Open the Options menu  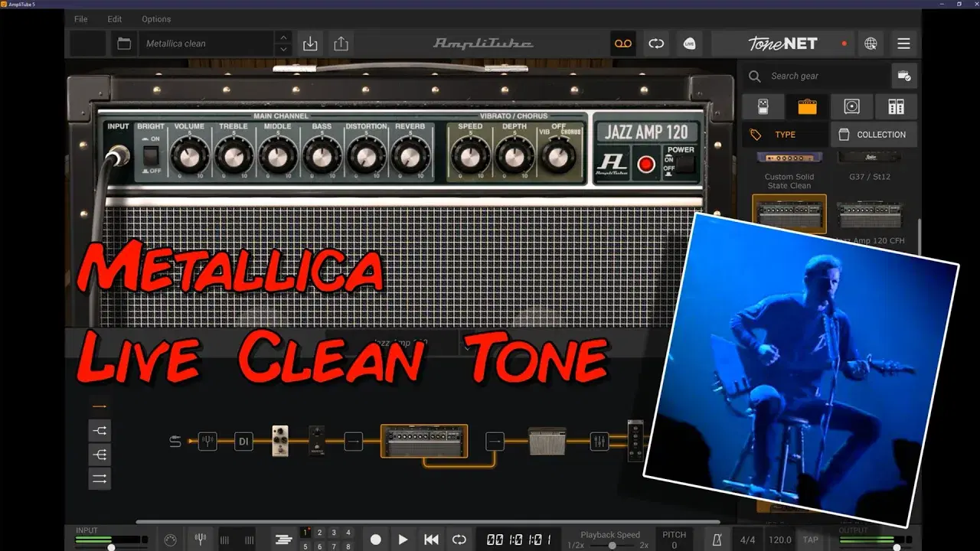tap(156, 19)
